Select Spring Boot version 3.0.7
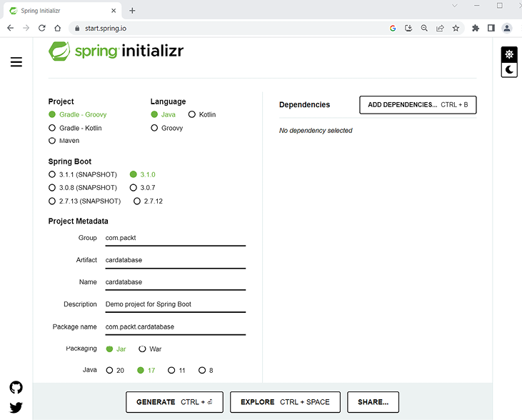 pos(134,187)
